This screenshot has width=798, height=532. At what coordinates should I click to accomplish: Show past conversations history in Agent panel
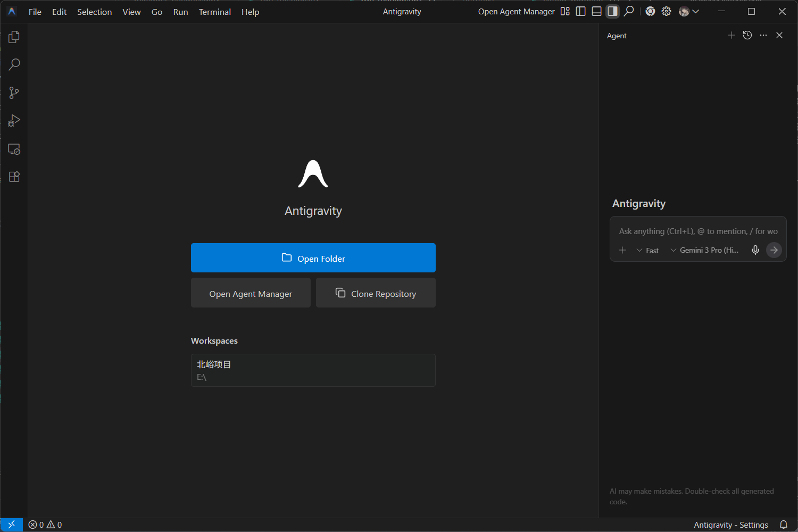pyautogui.click(x=747, y=35)
